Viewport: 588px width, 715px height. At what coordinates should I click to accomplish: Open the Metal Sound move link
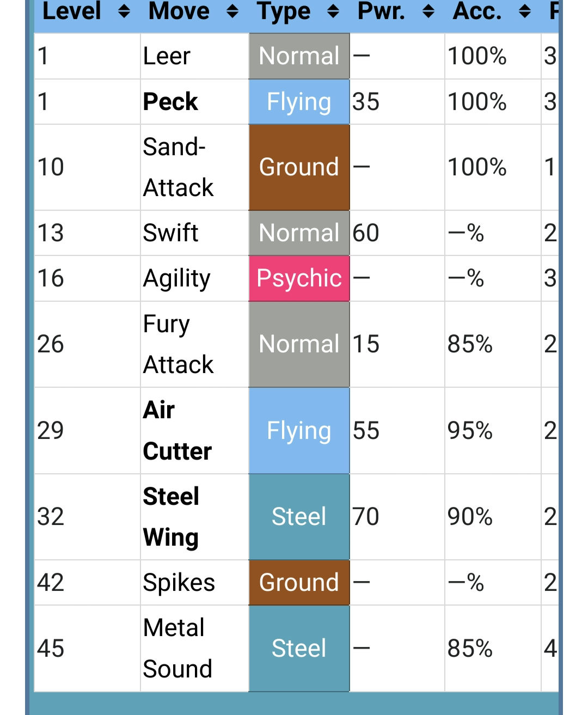coord(177,648)
